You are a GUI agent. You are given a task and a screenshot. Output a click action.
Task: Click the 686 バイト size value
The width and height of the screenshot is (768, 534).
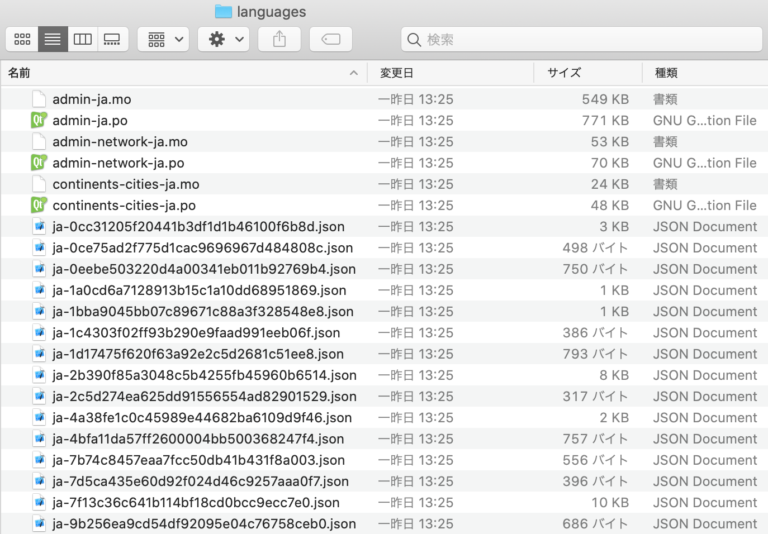click(595, 524)
